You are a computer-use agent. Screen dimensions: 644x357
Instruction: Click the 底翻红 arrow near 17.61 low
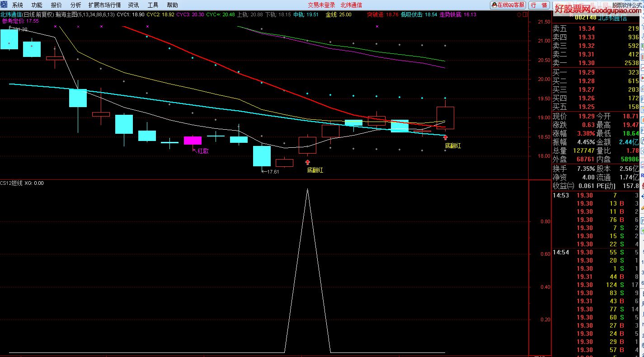(x=307, y=162)
